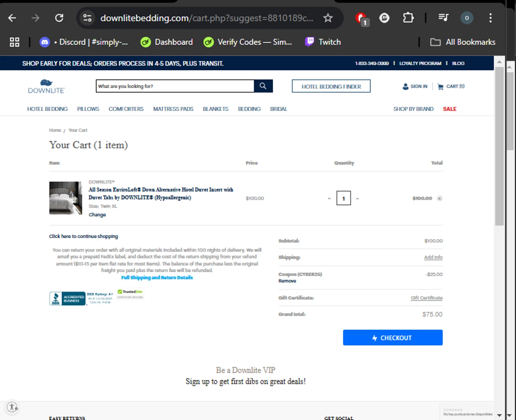Click Sign In link
516x420 pixels.
(415, 86)
